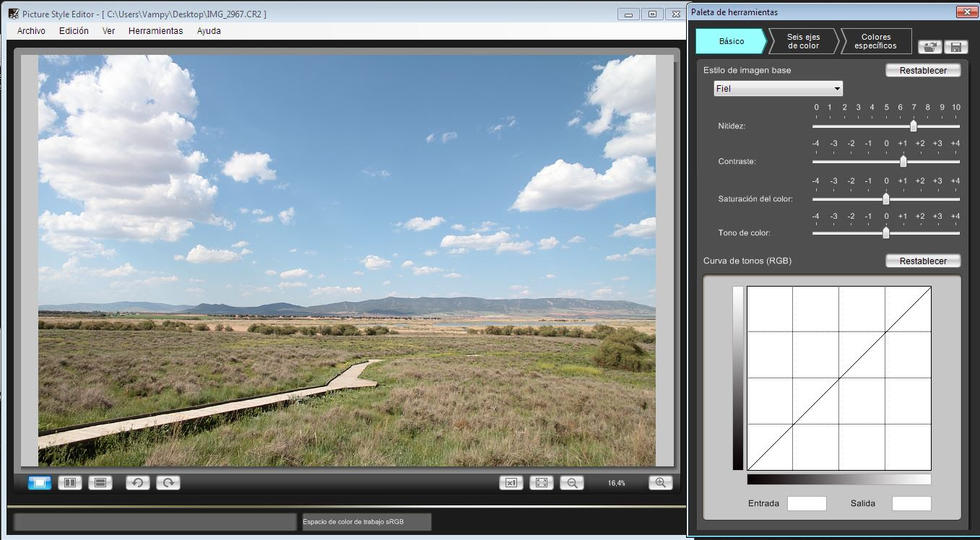Click the landscape photo preview

pyautogui.click(x=347, y=261)
